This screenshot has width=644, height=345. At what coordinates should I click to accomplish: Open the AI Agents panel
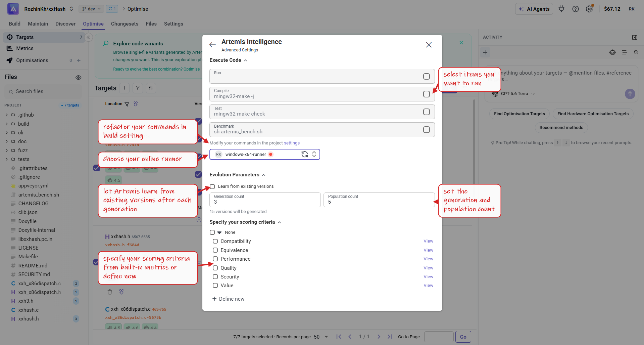tap(534, 9)
